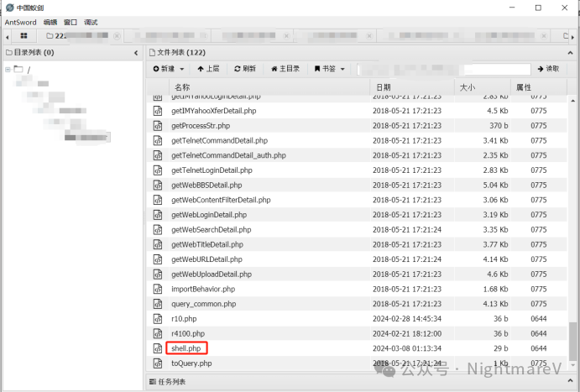Collapse the 目录列表 panel
The height and width of the screenshot is (392, 580).
136,53
